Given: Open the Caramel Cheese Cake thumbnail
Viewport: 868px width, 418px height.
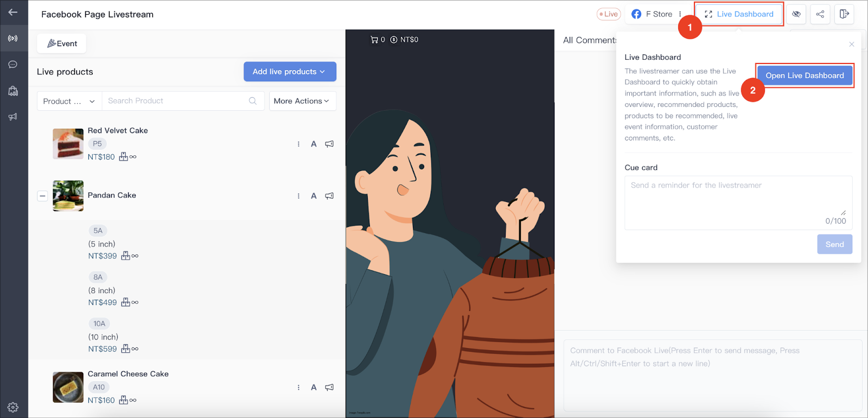Looking at the screenshot, I should coord(68,387).
